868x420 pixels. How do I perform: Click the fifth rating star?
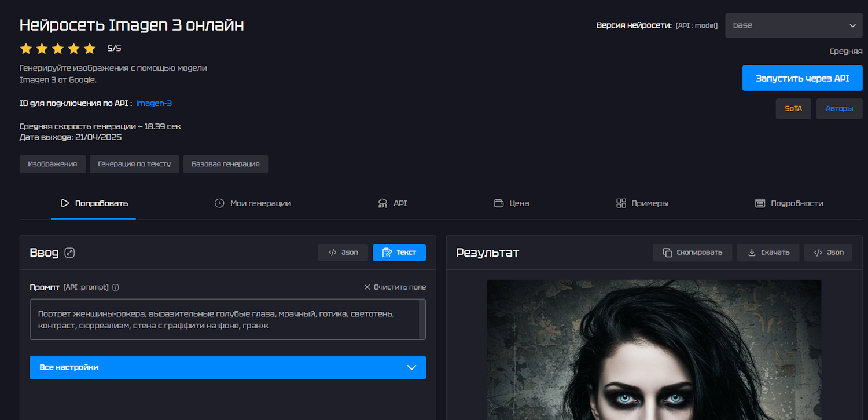pos(90,49)
